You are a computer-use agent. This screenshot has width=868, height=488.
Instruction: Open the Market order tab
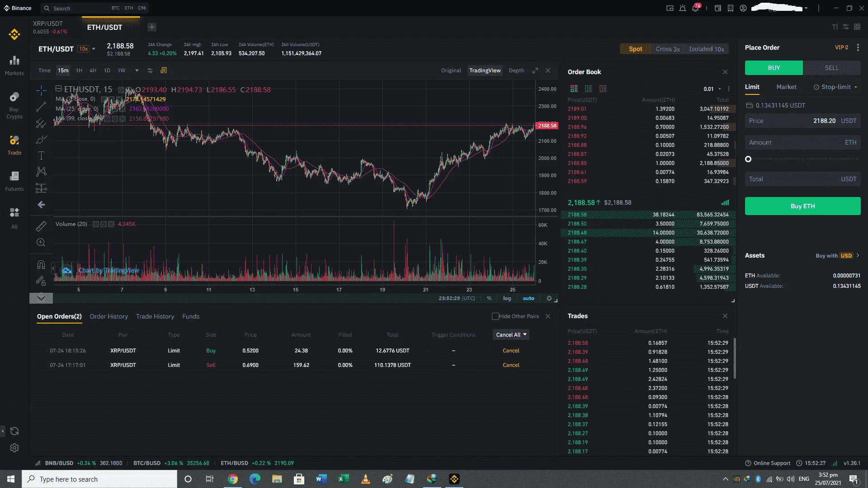point(787,87)
